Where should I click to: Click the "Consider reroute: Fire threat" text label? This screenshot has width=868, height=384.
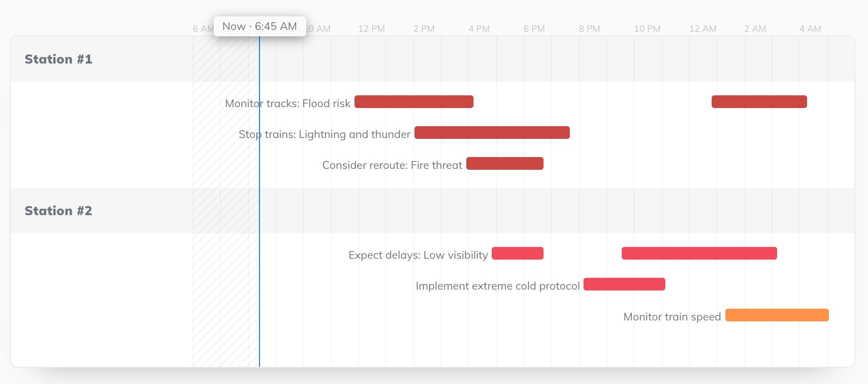[x=392, y=165]
